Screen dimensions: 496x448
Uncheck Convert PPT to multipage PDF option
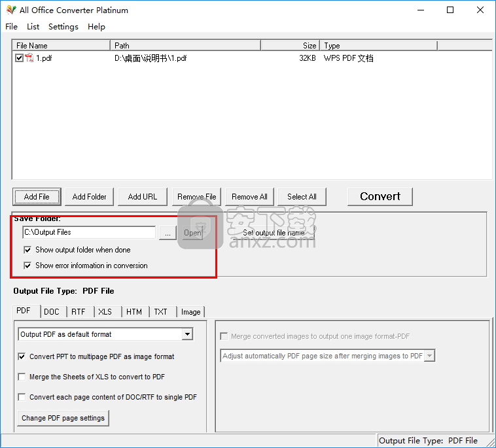22,356
